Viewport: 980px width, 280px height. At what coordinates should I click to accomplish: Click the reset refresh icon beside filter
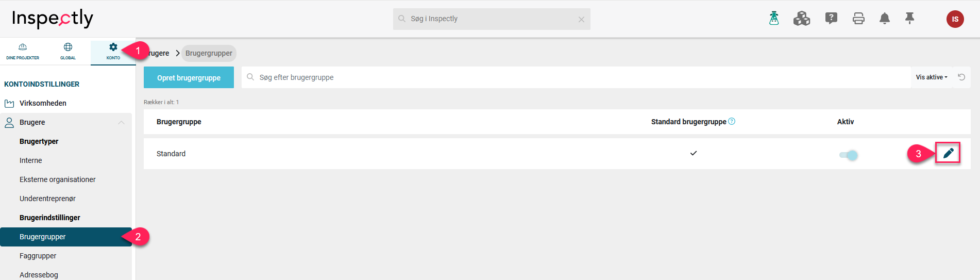961,77
